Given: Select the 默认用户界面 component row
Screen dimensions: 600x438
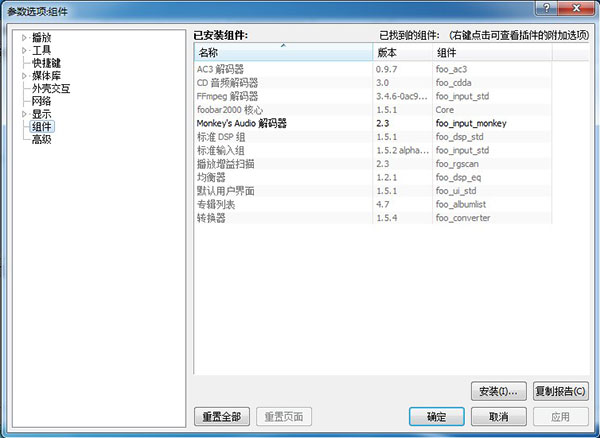Looking at the screenshot, I should click(373, 191).
